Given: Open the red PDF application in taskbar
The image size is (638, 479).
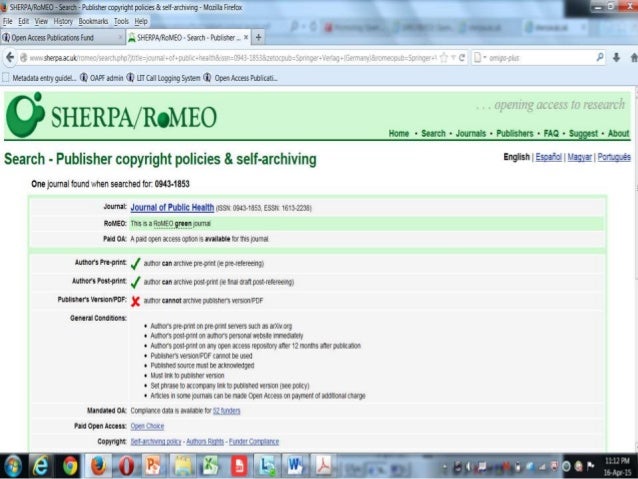Looking at the screenshot, I should click(239, 466).
